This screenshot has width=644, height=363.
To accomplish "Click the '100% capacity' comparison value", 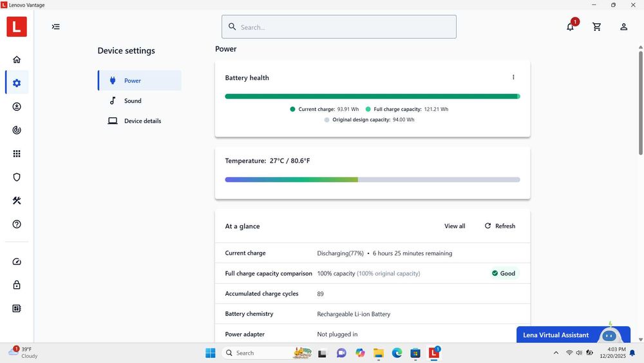I will [336, 273].
